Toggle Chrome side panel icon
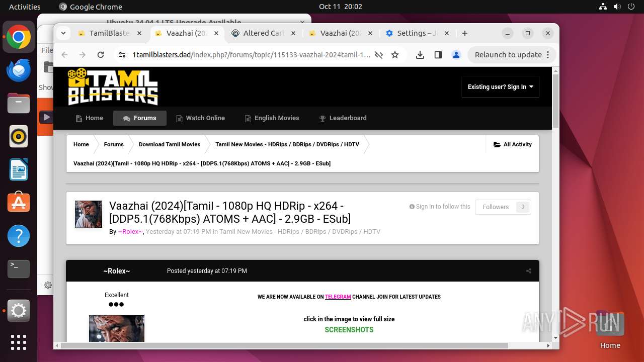 [438, 55]
